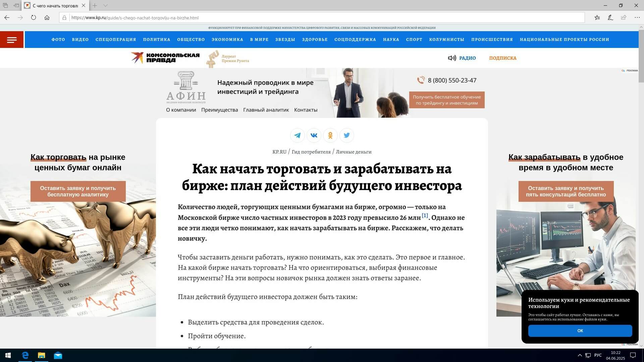Go to the browser home page
Image resolution: width=644 pixels, height=362 pixels.
(x=47, y=18)
